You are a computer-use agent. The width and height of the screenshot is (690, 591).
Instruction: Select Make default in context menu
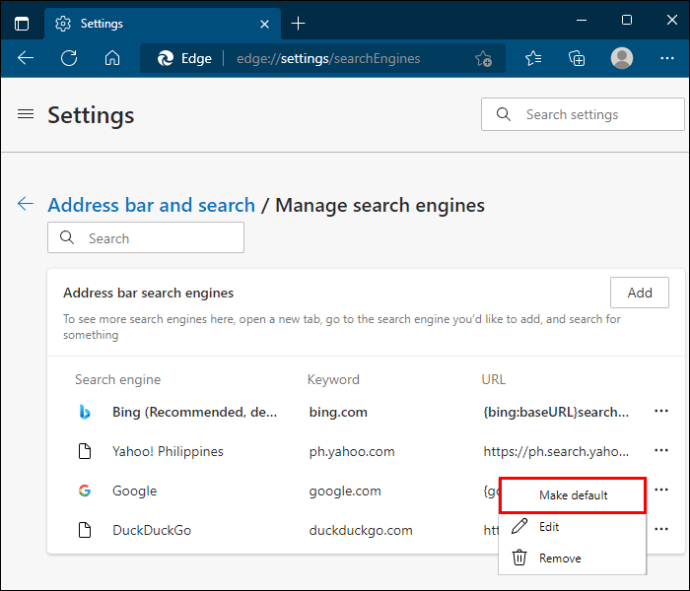pyautogui.click(x=572, y=495)
